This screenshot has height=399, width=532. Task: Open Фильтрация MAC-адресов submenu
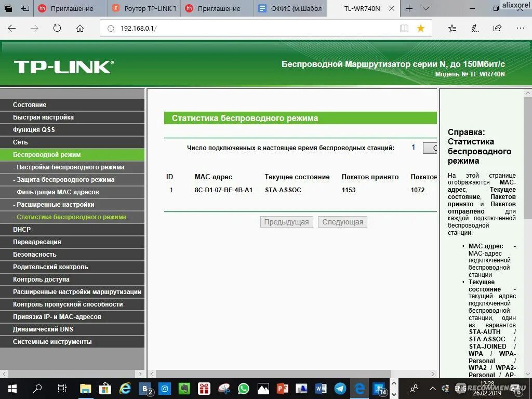pos(72,192)
